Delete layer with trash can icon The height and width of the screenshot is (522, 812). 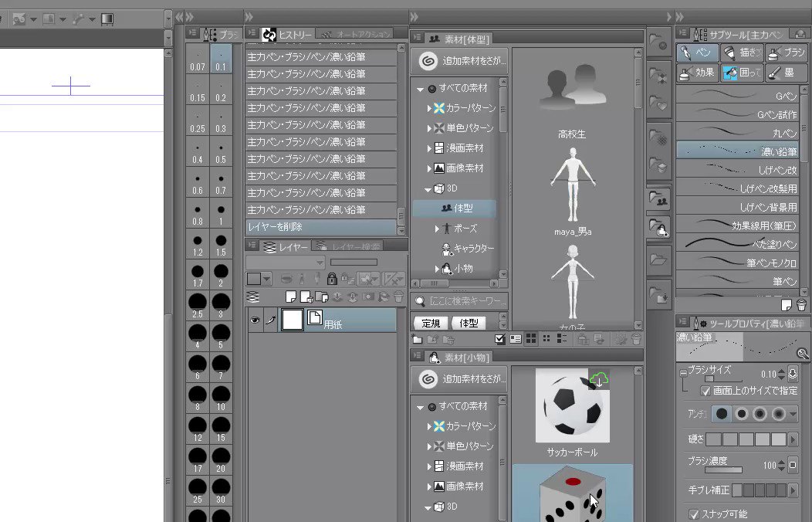click(398, 297)
